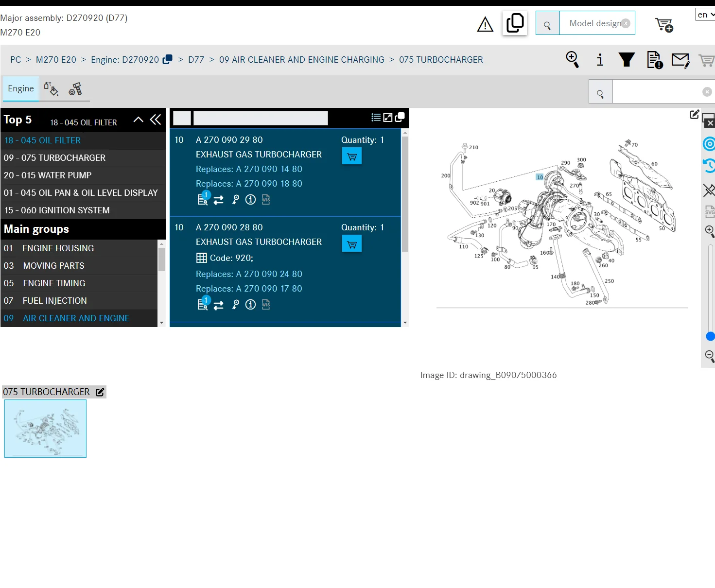Screen dimensions: 715x588
Task: Open info icon for A 270 090 28 80
Action: point(250,304)
